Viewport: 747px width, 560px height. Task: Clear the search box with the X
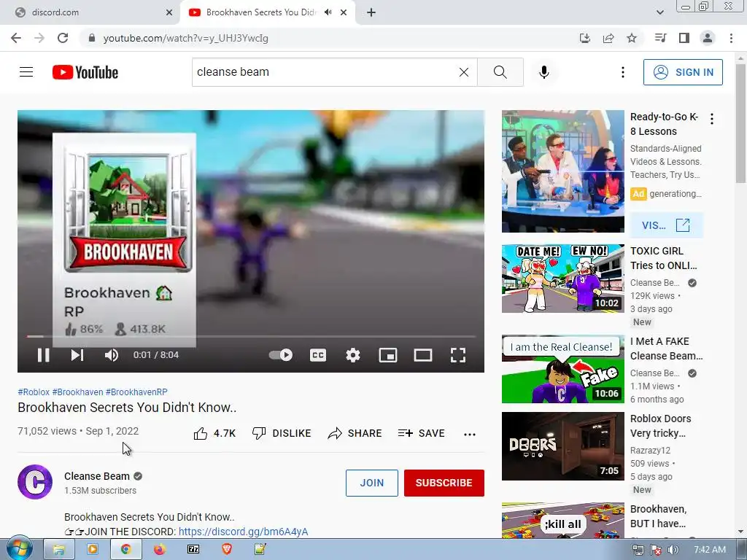pyautogui.click(x=463, y=72)
